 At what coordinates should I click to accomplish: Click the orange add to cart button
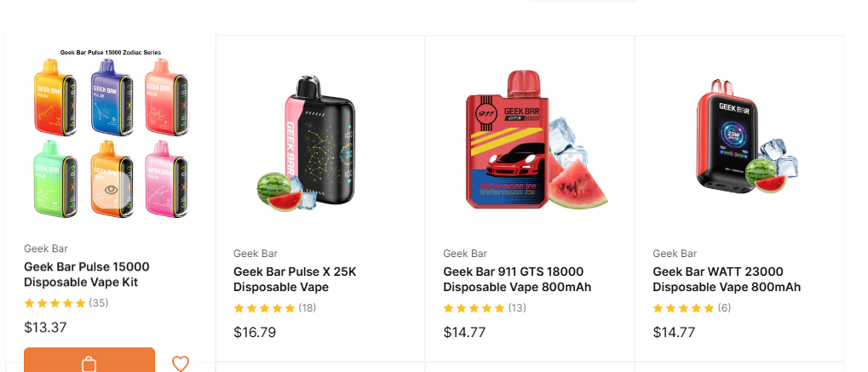(x=89, y=360)
